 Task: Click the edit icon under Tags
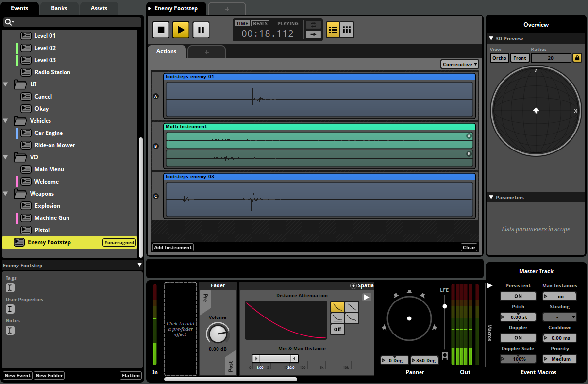[x=10, y=288]
